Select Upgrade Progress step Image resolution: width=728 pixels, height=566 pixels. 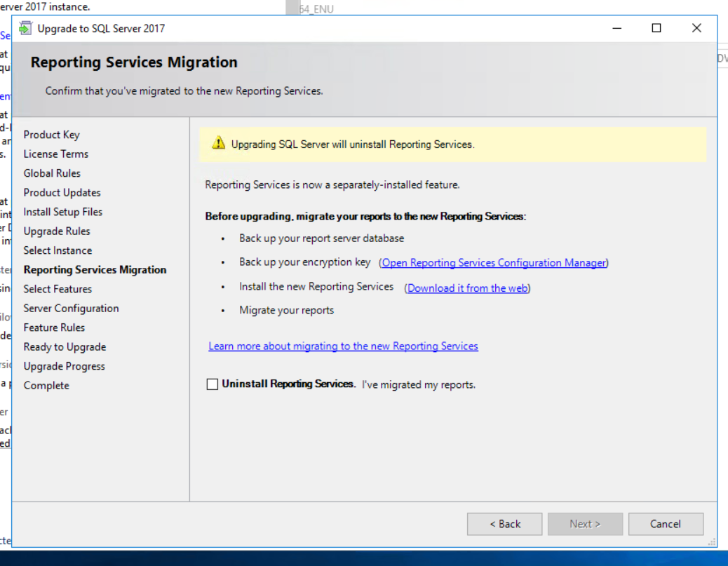coord(64,366)
